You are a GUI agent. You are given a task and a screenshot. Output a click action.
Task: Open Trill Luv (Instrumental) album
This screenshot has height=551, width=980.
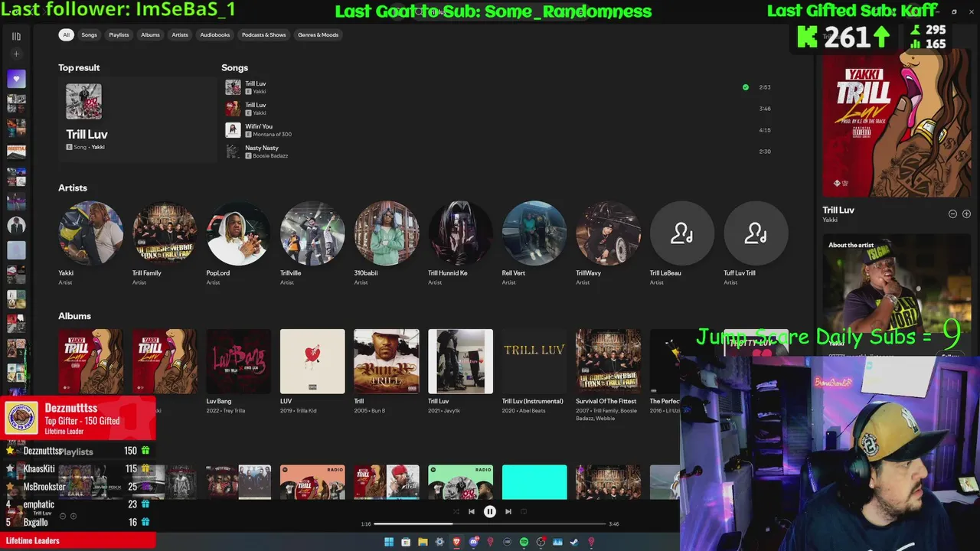click(x=534, y=361)
